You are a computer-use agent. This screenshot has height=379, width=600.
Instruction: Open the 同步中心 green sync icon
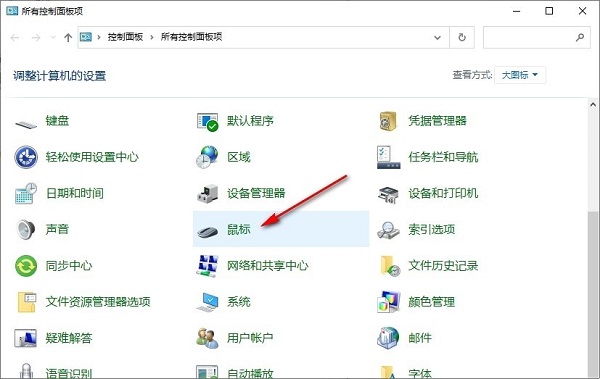click(26, 266)
